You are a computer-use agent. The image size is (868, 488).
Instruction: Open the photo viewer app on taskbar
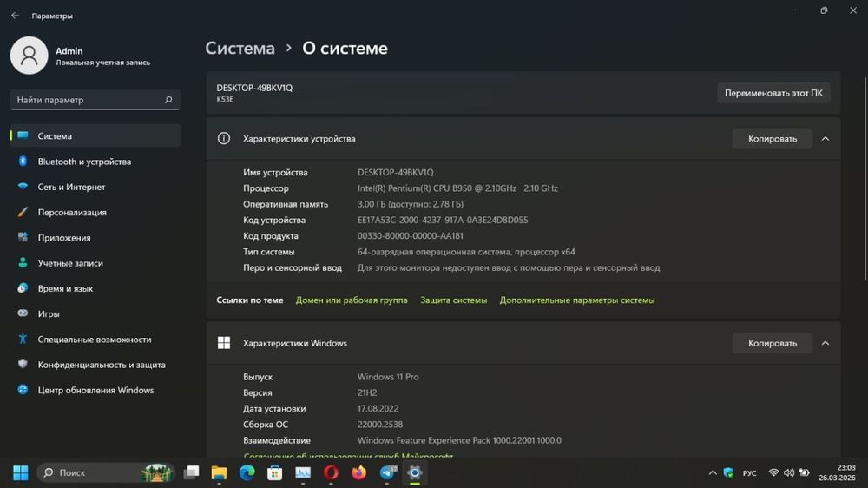click(x=303, y=472)
